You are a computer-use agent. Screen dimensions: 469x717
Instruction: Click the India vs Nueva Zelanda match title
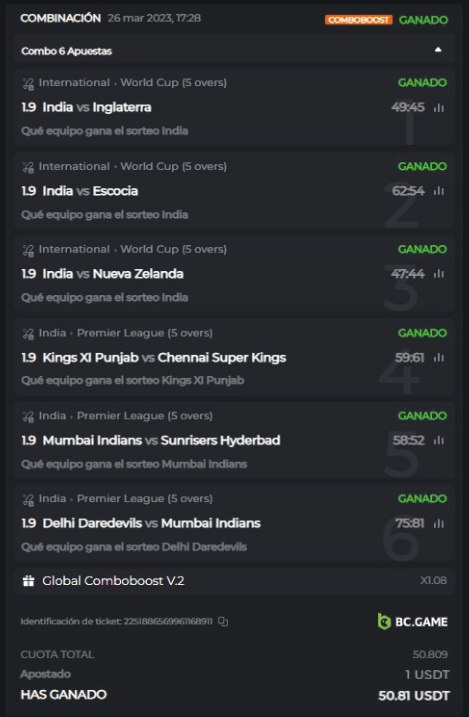point(113,274)
